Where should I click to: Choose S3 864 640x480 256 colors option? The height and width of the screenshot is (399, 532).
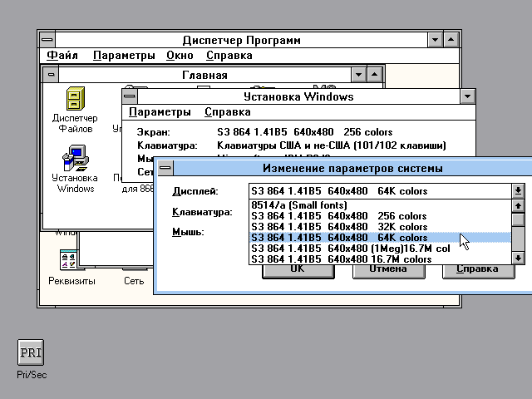[380, 216]
